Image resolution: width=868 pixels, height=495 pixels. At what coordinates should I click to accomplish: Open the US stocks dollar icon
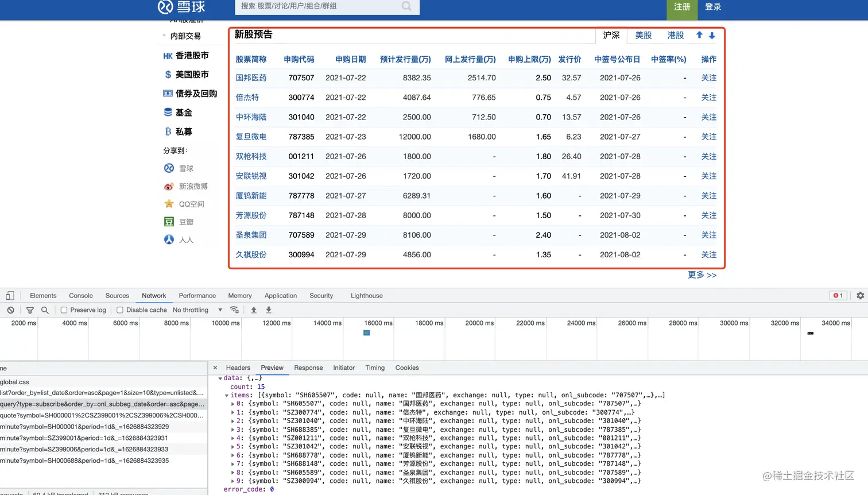click(x=168, y=75)
